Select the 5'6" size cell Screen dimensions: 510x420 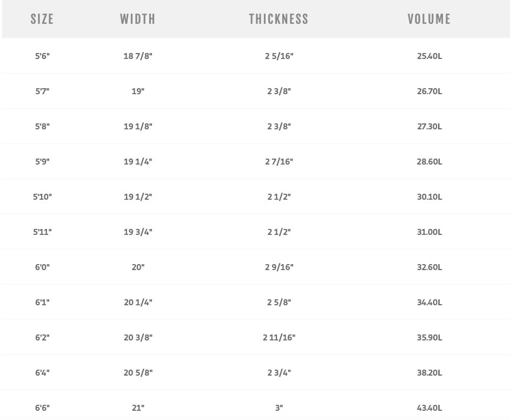point(42,56)
